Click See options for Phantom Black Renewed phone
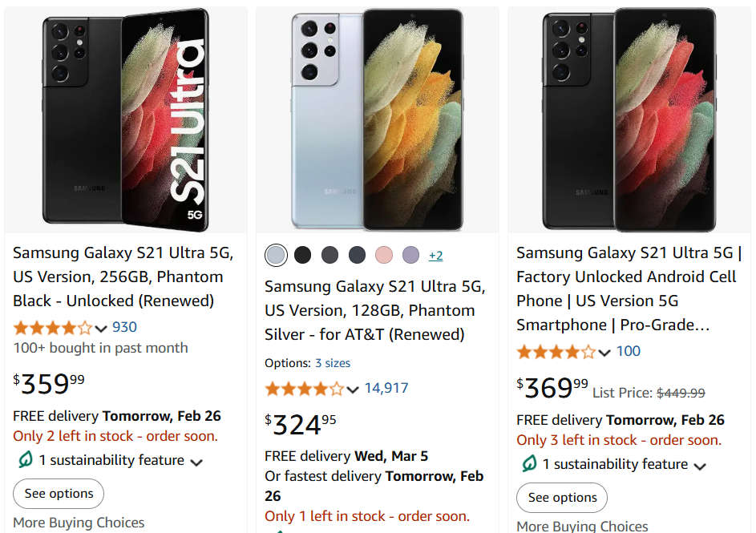This screenshot has width=756, height=533. click(59, 494)
